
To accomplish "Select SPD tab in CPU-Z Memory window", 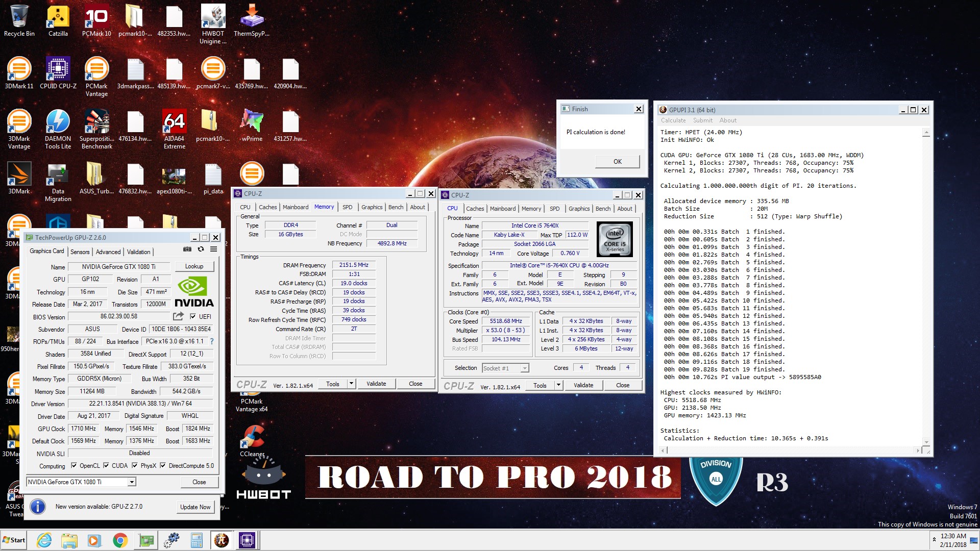I will tap(348, 207).
